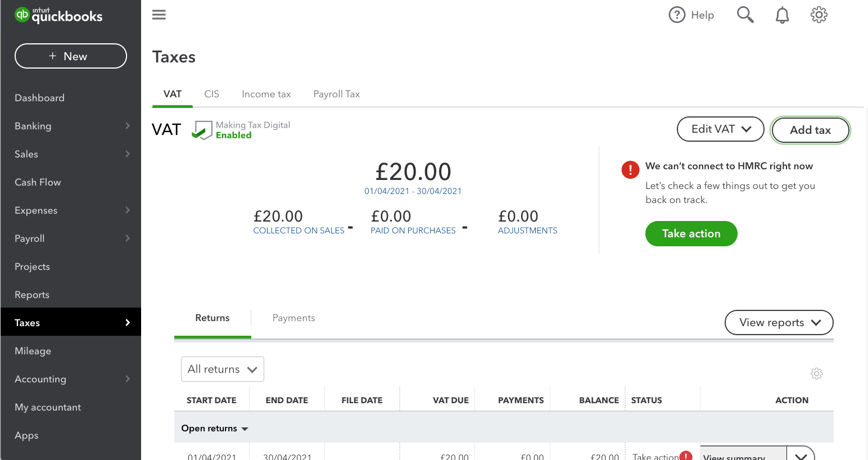Open the search magnifier icon
This screenshot has width=868, height=460.
click(x=745, y=15)
